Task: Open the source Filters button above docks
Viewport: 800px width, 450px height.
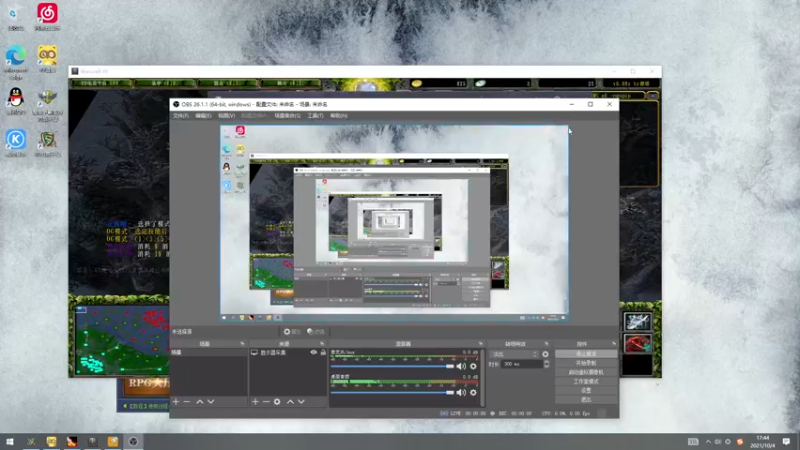Action: (316, 332)
